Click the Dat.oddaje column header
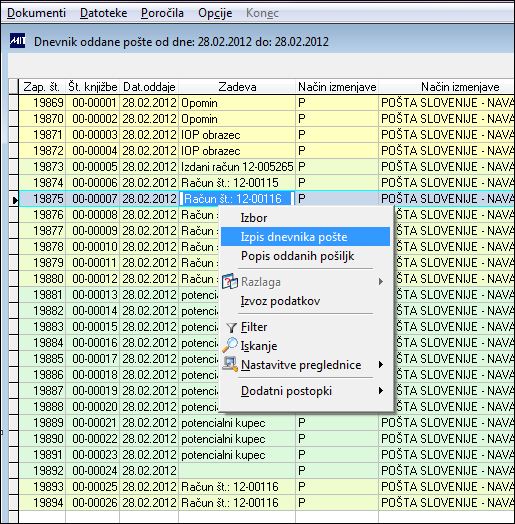The width and height of the screenshot is (515, 524). tap(149, 87)
